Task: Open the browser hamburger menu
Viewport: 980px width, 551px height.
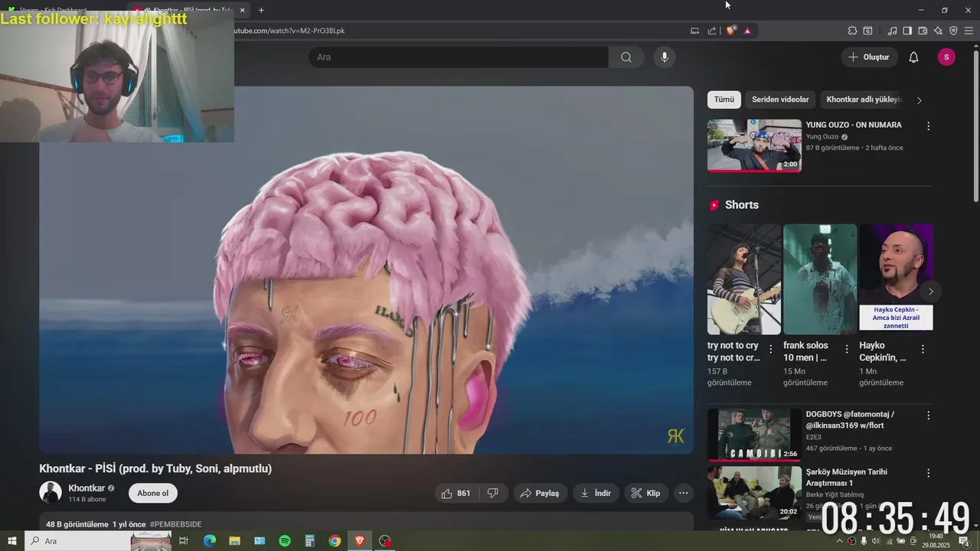Action: tap(969, 31)
